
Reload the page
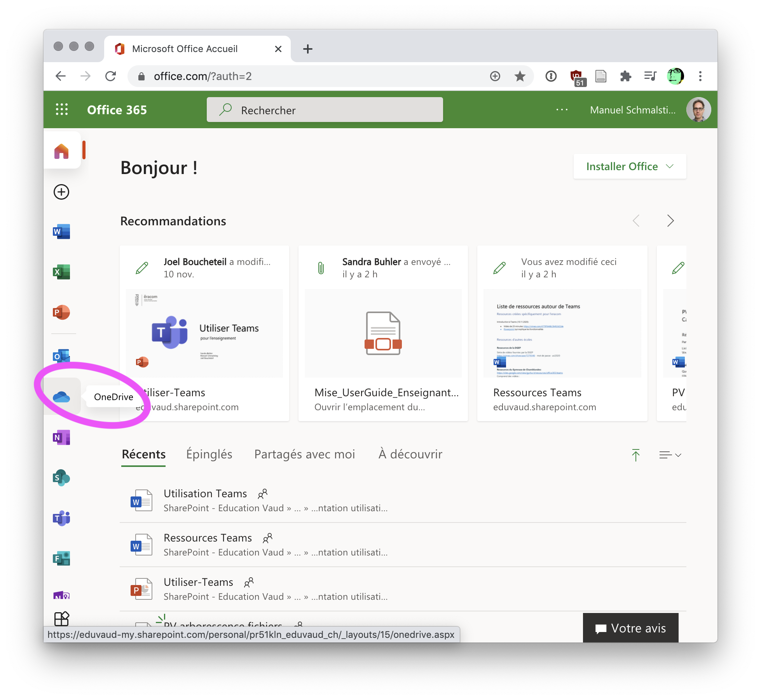[111, 76]
